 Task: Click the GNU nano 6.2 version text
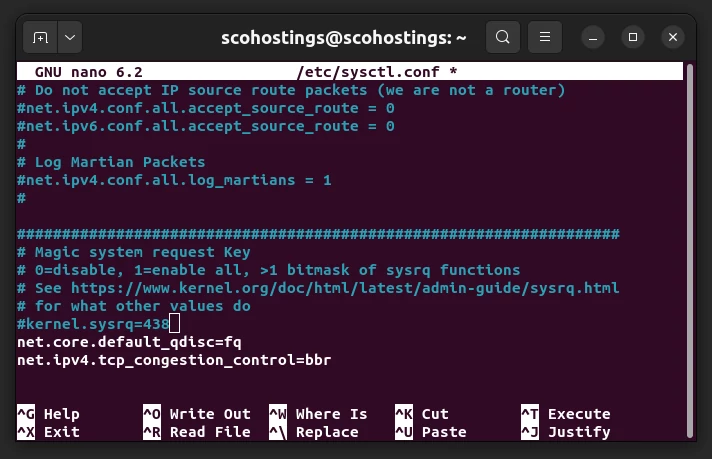click(89, 72)
